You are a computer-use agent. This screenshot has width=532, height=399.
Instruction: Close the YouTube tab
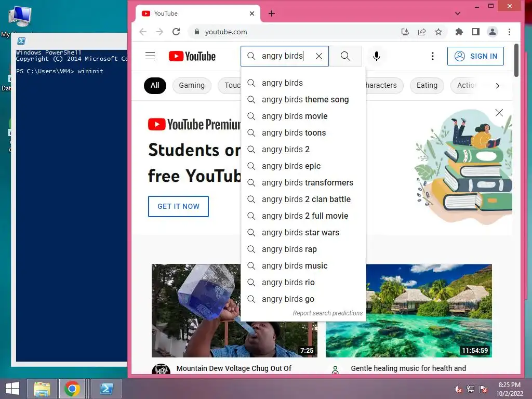click(252, 14)
